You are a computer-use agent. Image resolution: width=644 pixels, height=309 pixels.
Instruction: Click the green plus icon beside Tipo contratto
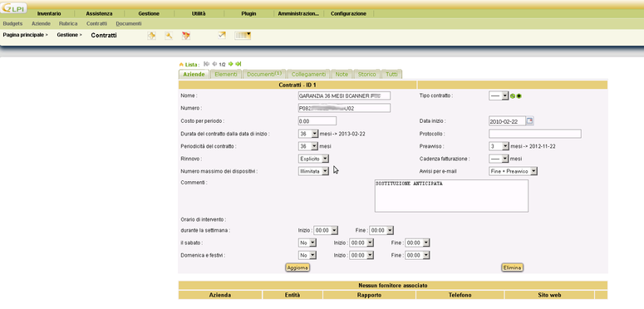(519, 96)
